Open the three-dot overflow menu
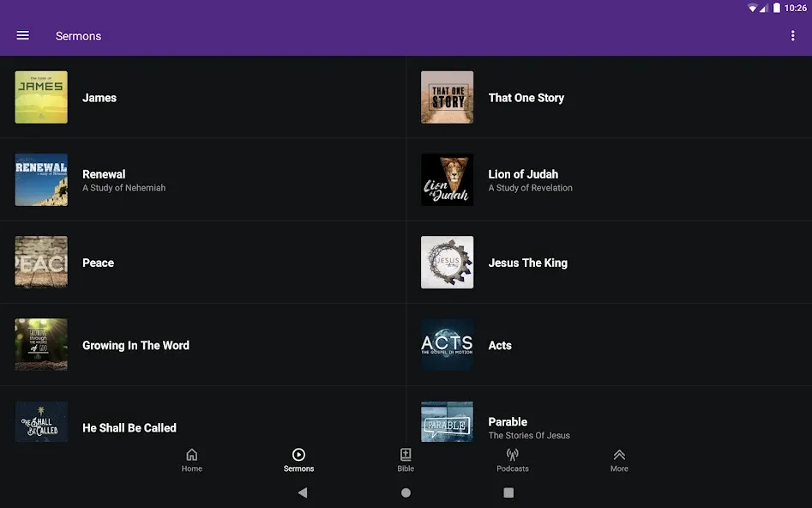 click(x=793, y=35)
